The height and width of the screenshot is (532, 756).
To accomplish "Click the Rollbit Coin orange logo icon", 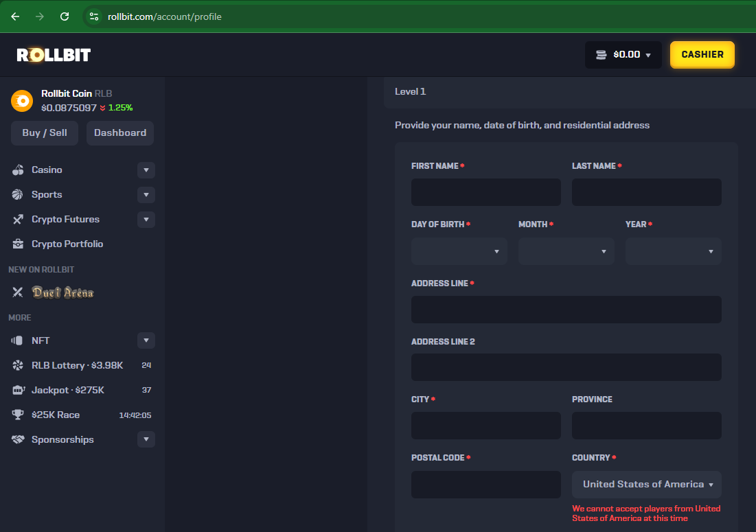I will (22, 101).
